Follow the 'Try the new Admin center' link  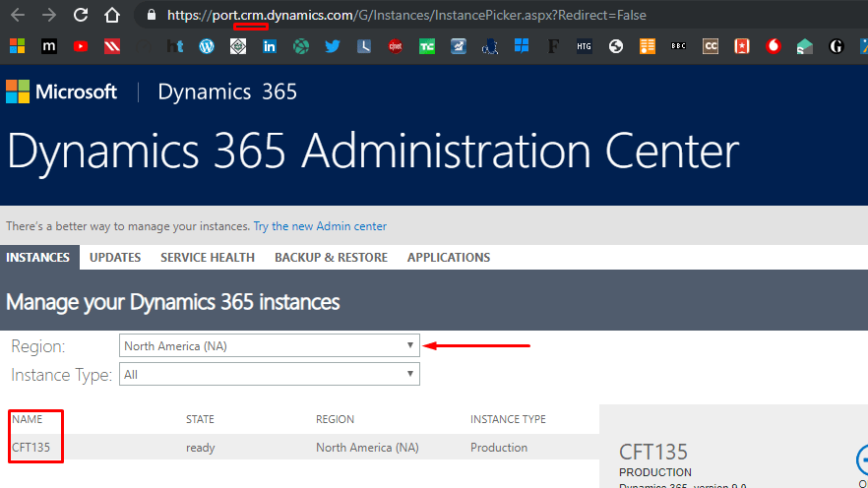click(320, 226)
